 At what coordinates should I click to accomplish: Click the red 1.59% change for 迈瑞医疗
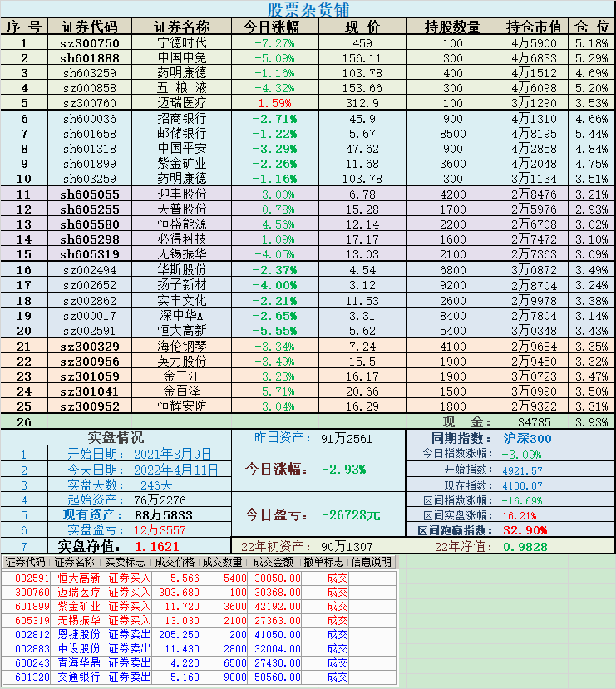point(275,103)
